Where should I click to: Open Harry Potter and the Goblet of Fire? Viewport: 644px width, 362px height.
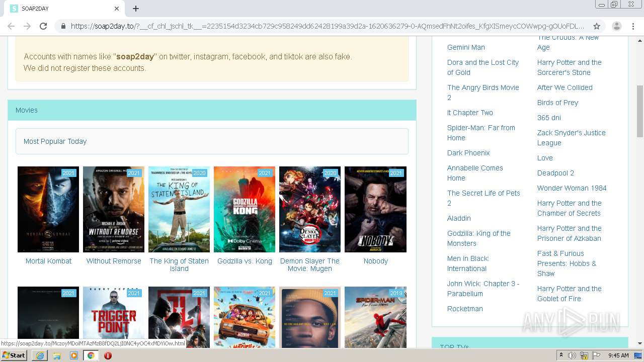pyautogui.click(x=570, y=294)
